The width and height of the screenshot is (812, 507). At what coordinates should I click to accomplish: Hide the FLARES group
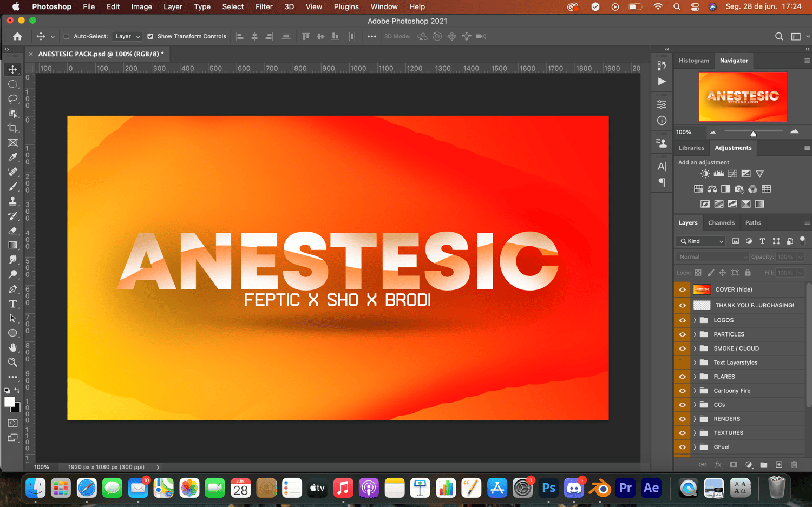[x=682, y=377]
